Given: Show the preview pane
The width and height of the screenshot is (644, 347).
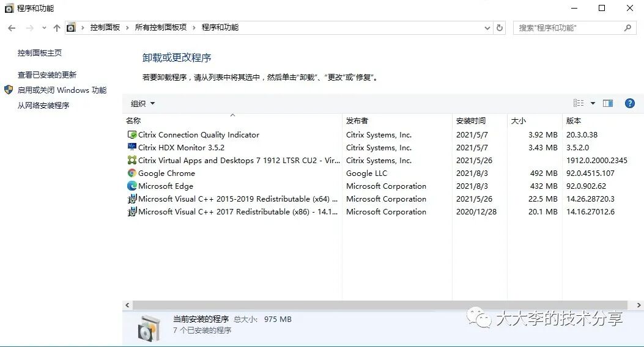Looking at the screenshot, I should click(608, 103).
